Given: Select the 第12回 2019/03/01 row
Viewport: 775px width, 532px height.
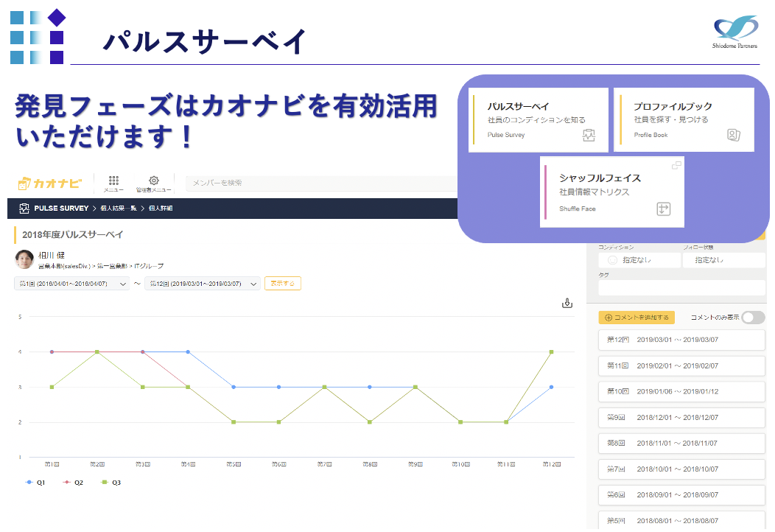Looking at the screenshot, I should tap(681, 340).
